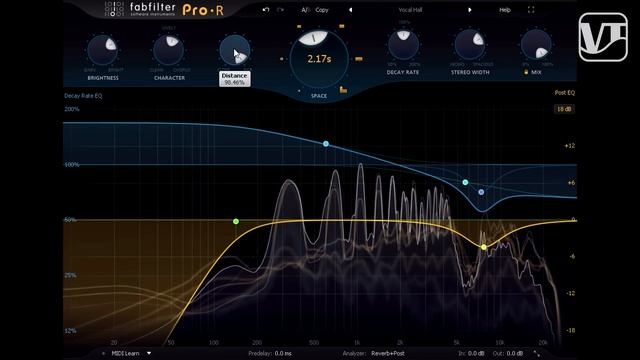
Task: Select the largest space marker at bottom-right
Action: [x=343, y=89]
